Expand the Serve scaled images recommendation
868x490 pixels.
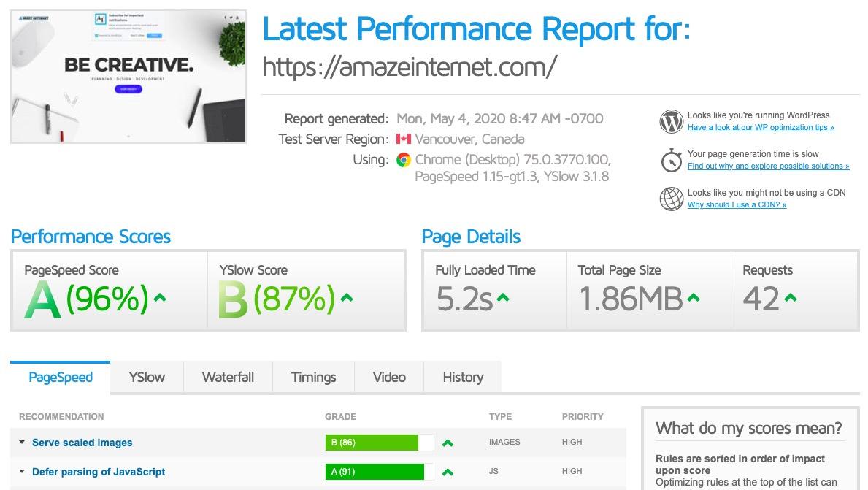click(82, 443)
